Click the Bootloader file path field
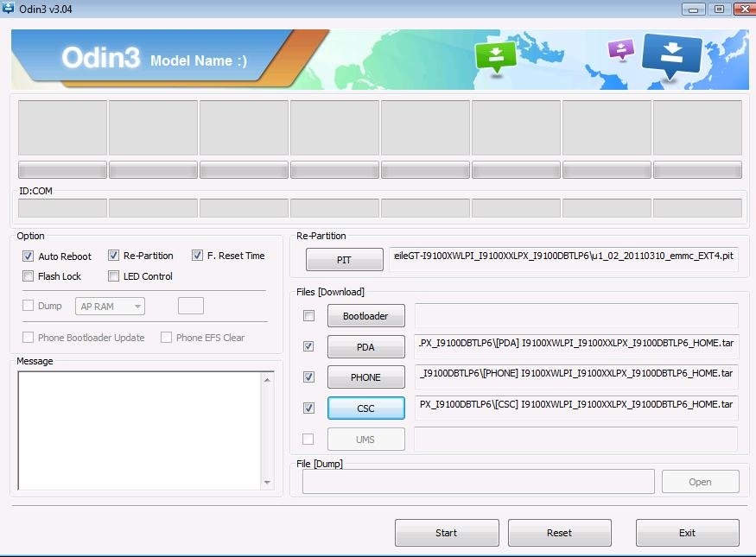Image resolution: width=756 pixels, height=557 pixels. click(576, 316)
